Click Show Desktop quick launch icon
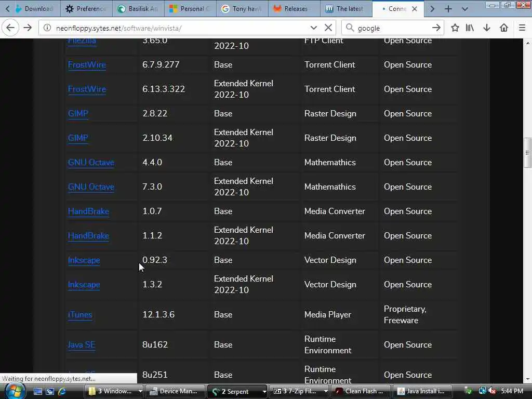This screenshot has height=399, width=532. coord(37,391)
